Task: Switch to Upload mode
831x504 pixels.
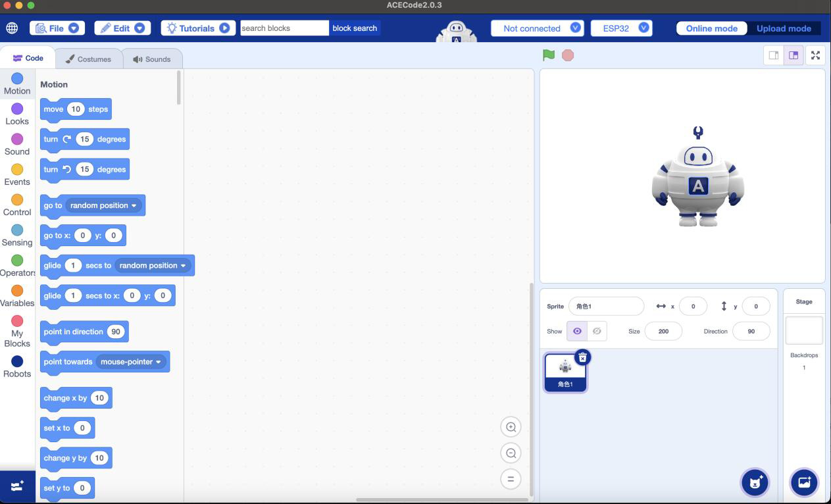Action: coord(784,28)
